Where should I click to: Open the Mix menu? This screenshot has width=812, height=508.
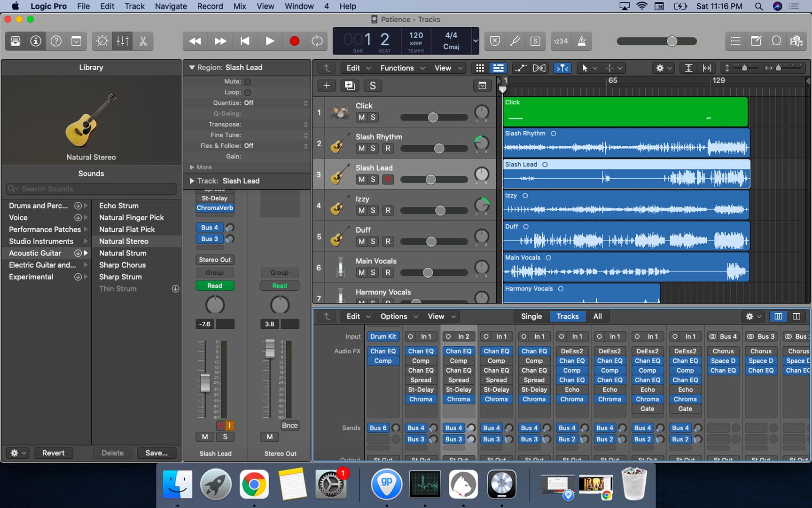[x=240, y=6]
